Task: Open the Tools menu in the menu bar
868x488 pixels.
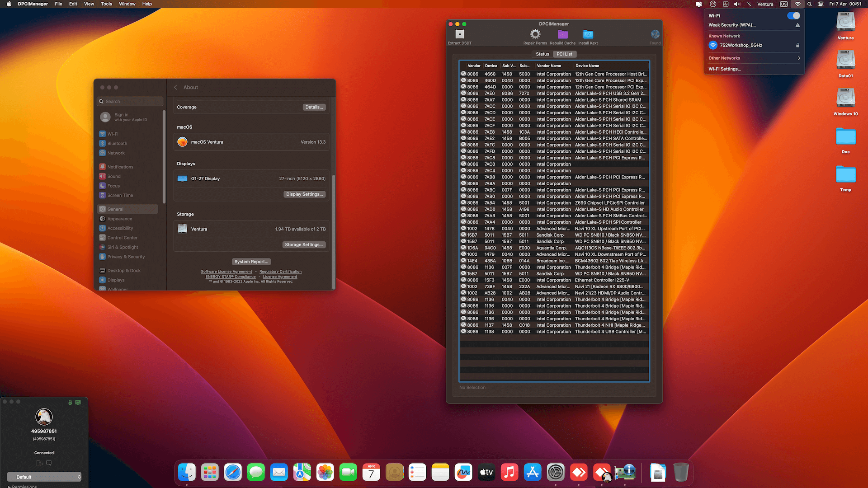Action: pos(106,4)
